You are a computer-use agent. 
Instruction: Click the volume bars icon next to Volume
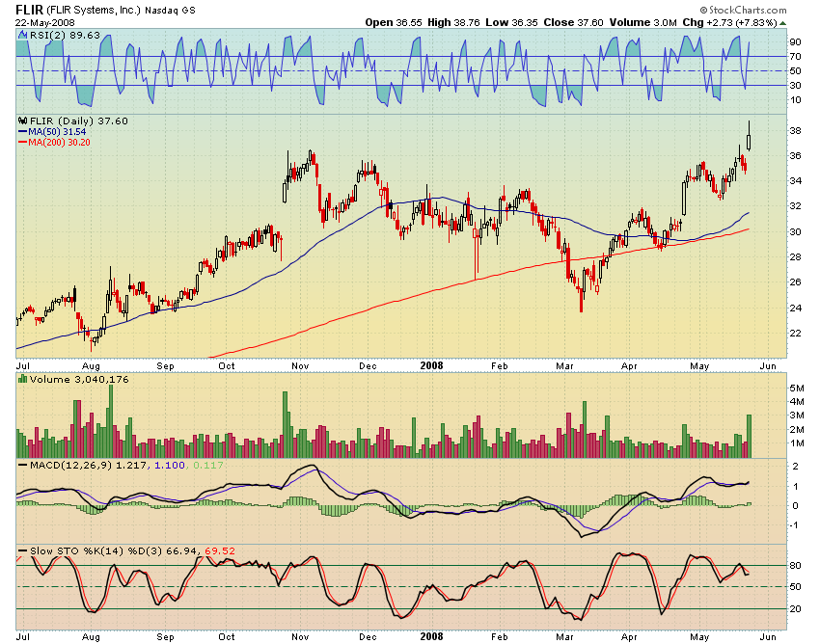point(22,379)
